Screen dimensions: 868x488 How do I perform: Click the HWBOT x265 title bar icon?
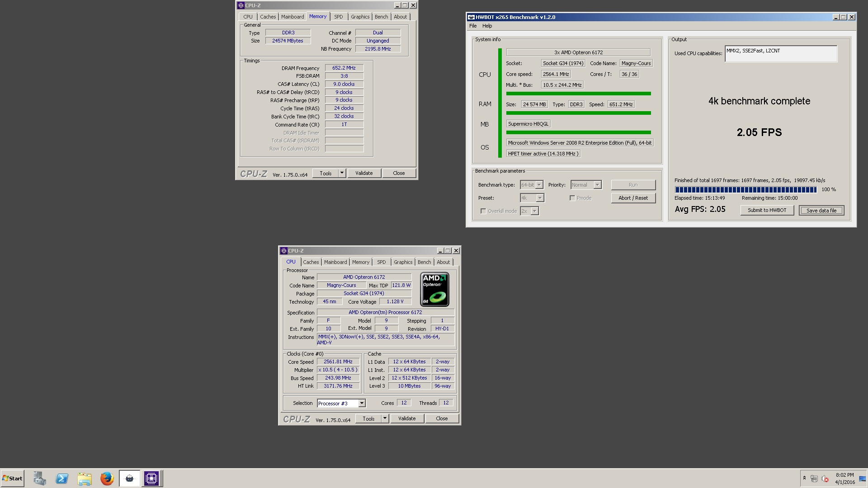tap(472, 17)
